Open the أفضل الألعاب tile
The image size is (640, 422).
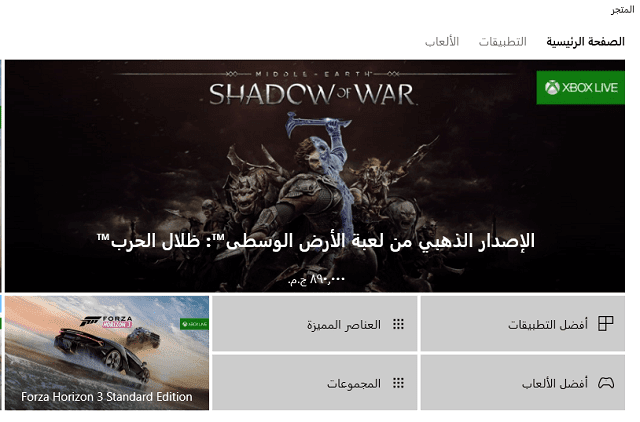pos(522,382)
